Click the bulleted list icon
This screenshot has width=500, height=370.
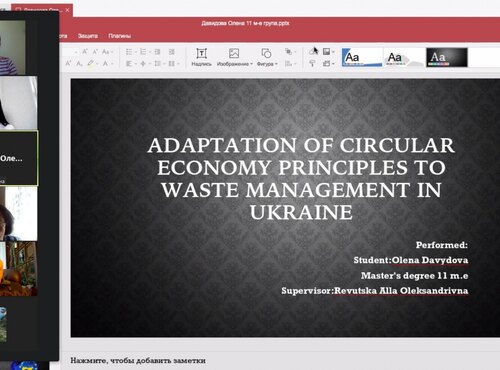click(129, 52)
